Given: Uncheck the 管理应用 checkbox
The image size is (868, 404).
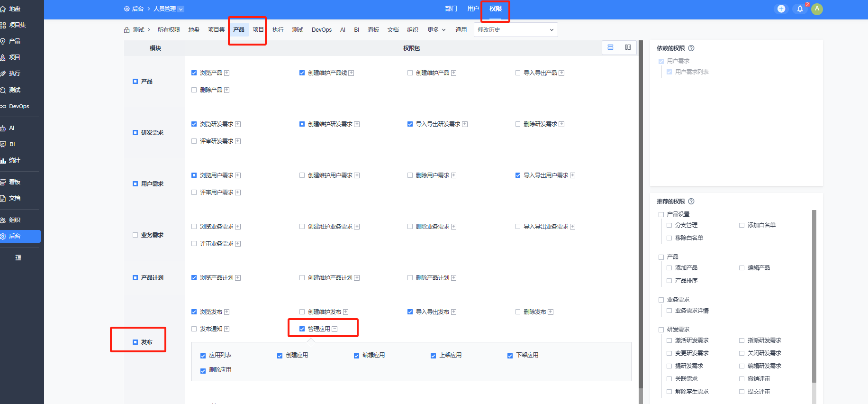Looking at the screenshot, I should 302,329.
